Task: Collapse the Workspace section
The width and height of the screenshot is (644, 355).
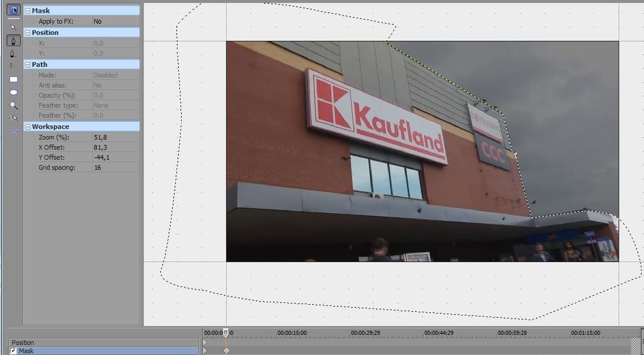Action: coord(28,127)
